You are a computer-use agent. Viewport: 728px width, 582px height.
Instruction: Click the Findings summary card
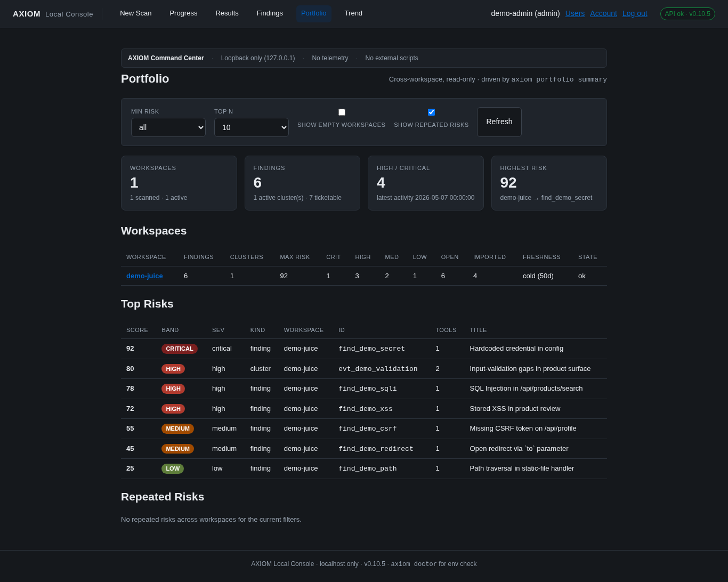(302, 183)
